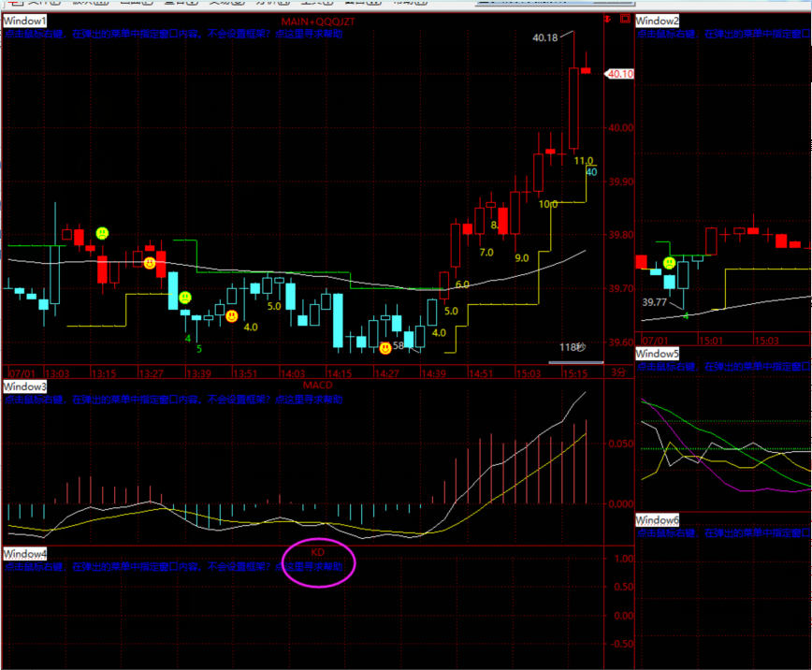Click the green smiley icon in Window2
The width and height of the screenshot is (812, 670).
point(669,263)
